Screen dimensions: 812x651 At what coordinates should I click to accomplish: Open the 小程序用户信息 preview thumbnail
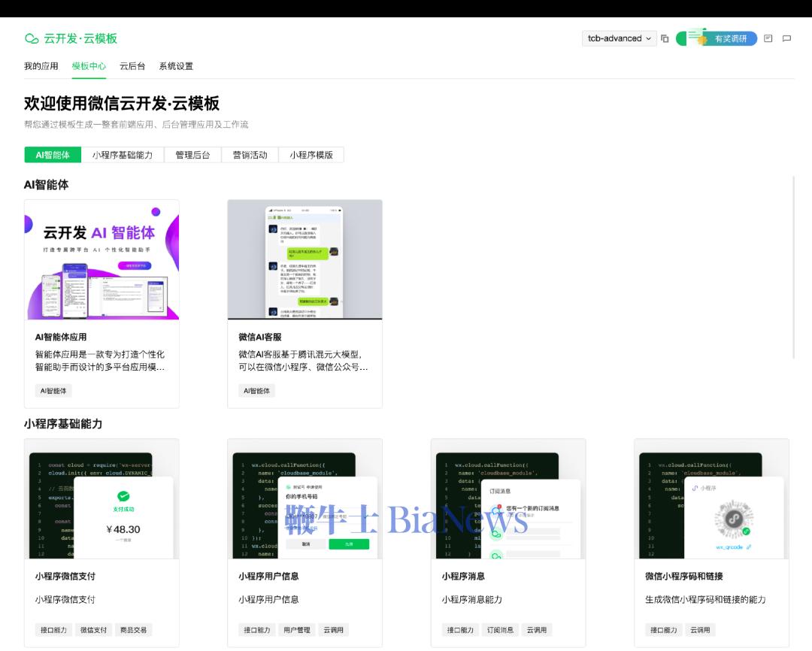point(305,498)
